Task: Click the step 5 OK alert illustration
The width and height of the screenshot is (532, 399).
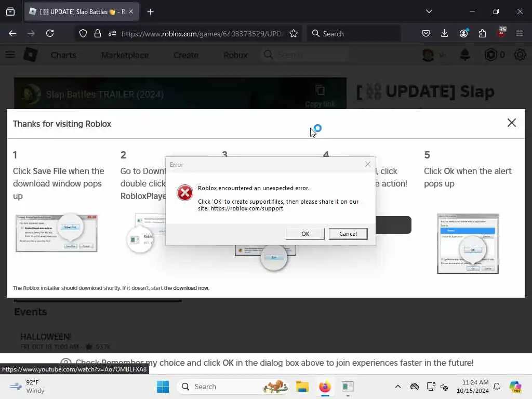Action: (468, 244)
